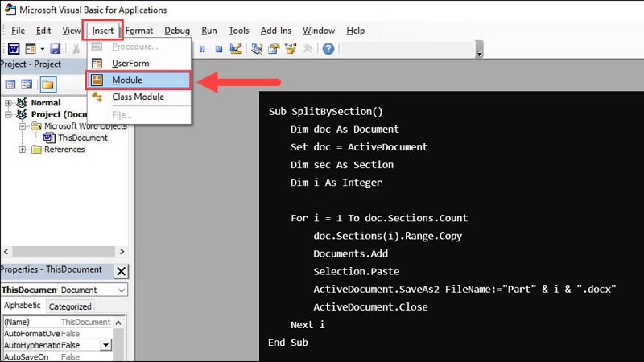Open the View menu
The image size is (644, 362).
(x=72, y=31)
